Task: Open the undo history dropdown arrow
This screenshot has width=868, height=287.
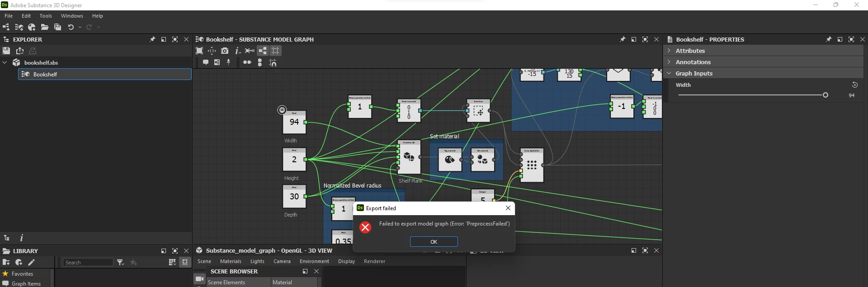Action: pyautogui.click(x=80, y=27)
